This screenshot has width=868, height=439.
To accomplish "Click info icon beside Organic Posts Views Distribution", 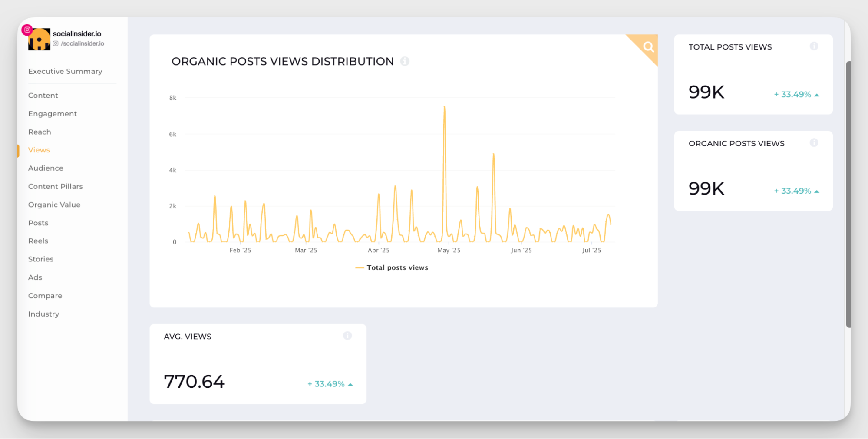I will click(x=405, y=61).
